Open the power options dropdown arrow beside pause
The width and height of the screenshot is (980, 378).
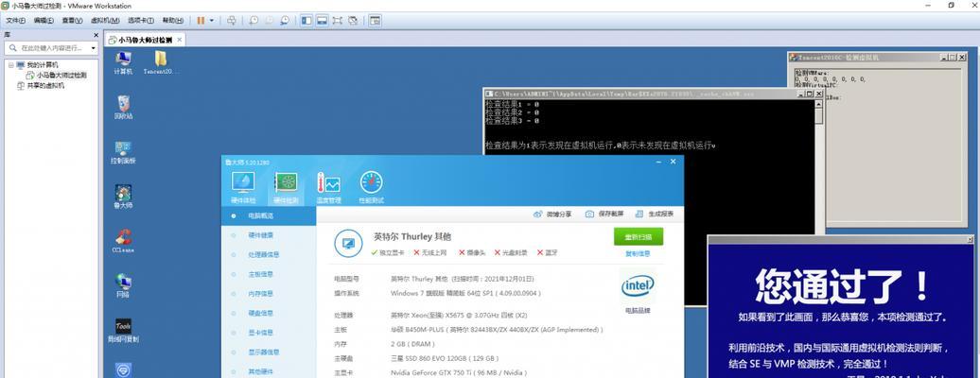coord(211,21)
